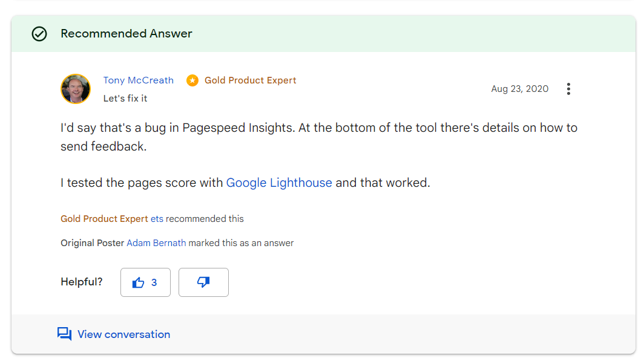Click the Adam Bernath profile link
644x364 pixels.
pyautogui.click(x=156, y=242)
